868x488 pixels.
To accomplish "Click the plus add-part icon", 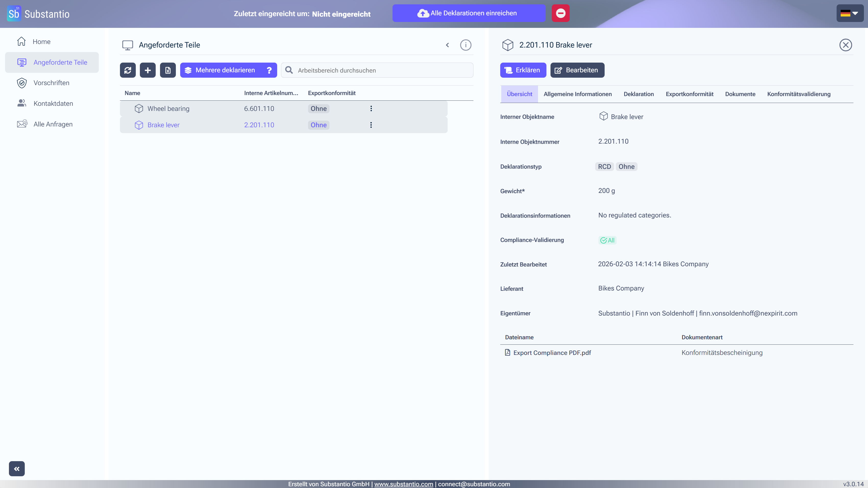I will [148, 70].
